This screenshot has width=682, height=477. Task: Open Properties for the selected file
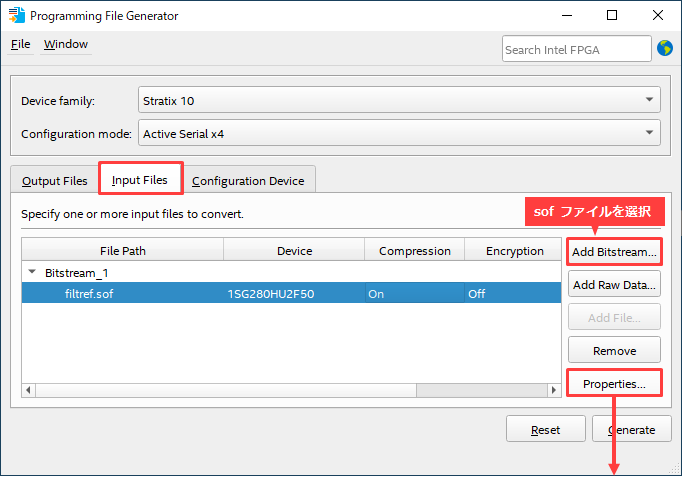click(614, 383)
